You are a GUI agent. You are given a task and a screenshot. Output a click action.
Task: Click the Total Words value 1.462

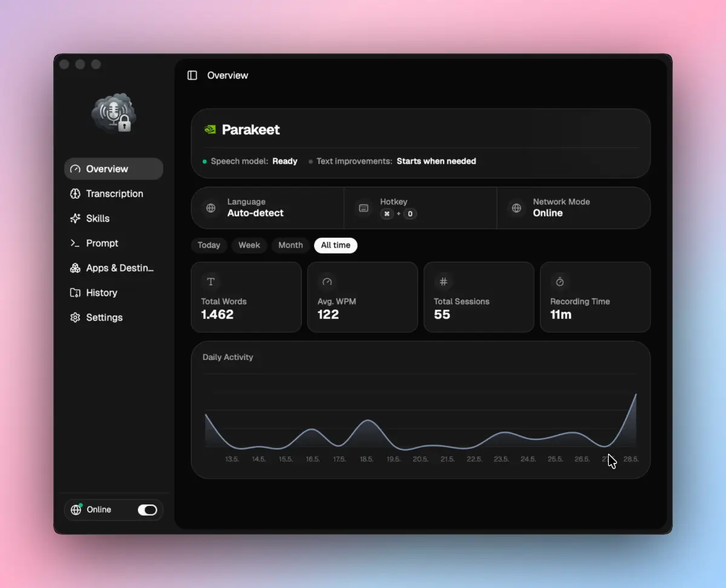point(217,315)
